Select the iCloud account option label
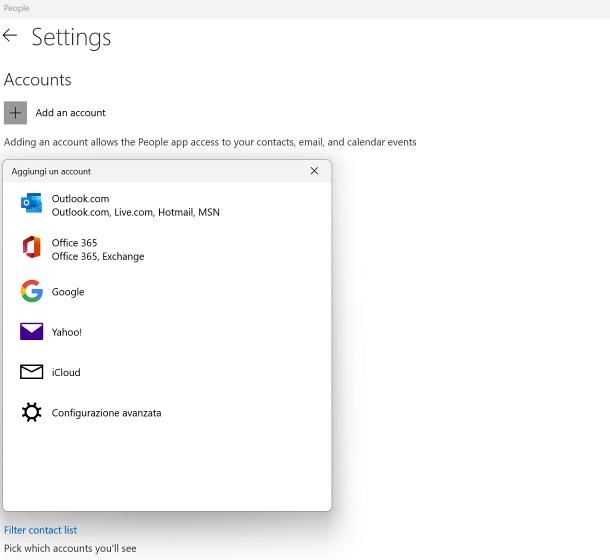 point(66,372)
